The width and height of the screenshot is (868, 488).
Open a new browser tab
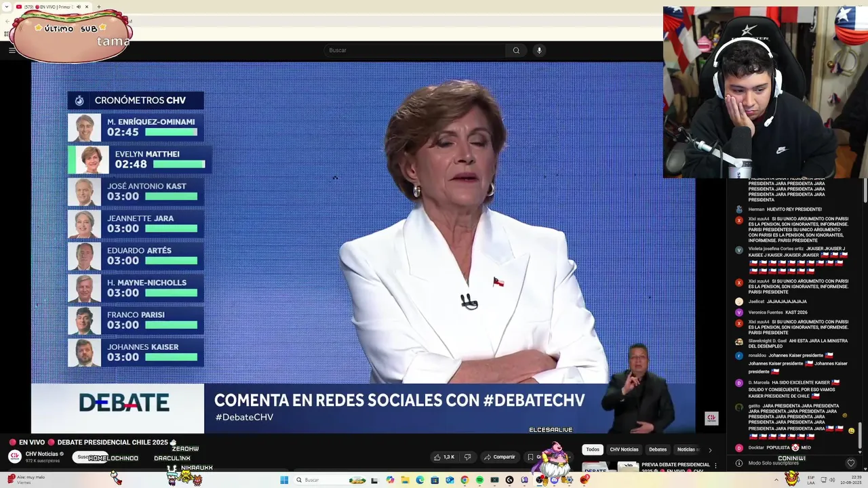tap(99, 7)
